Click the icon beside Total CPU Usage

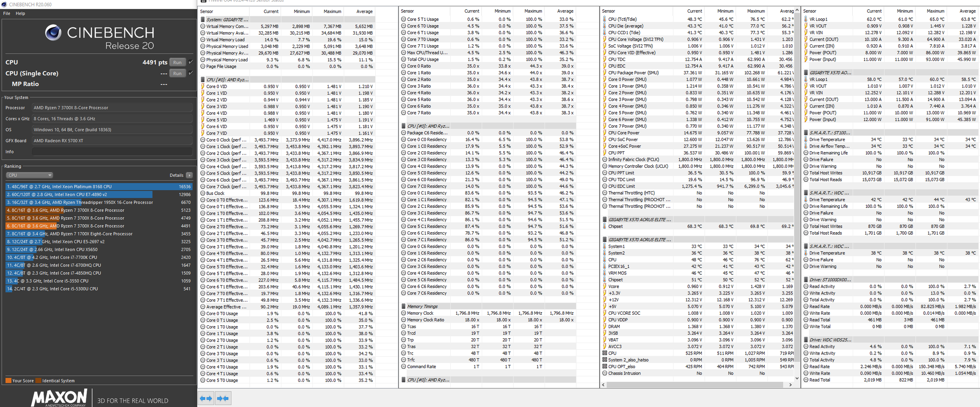pos(403,59)
